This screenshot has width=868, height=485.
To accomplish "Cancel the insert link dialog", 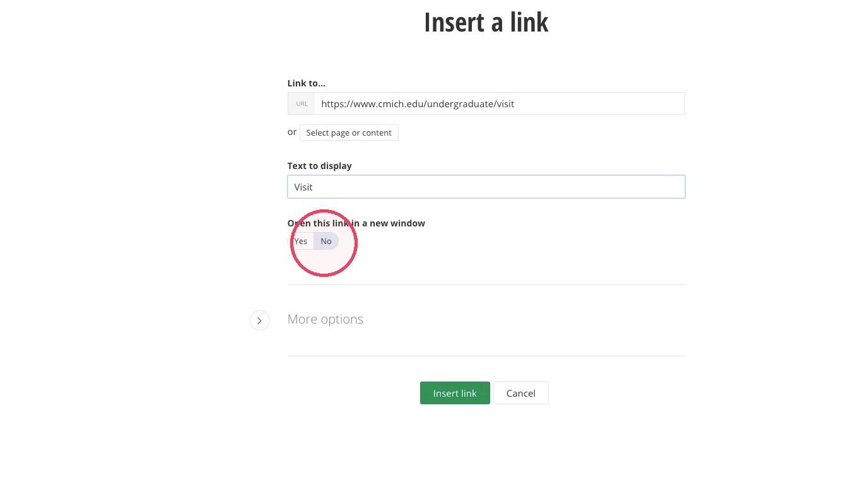I will (x=521, y=393).
